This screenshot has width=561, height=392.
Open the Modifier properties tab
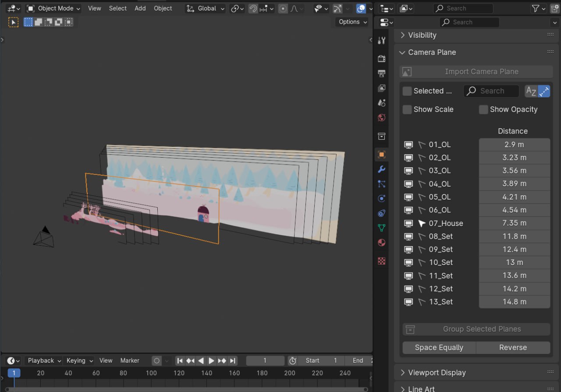click(381, 169)
